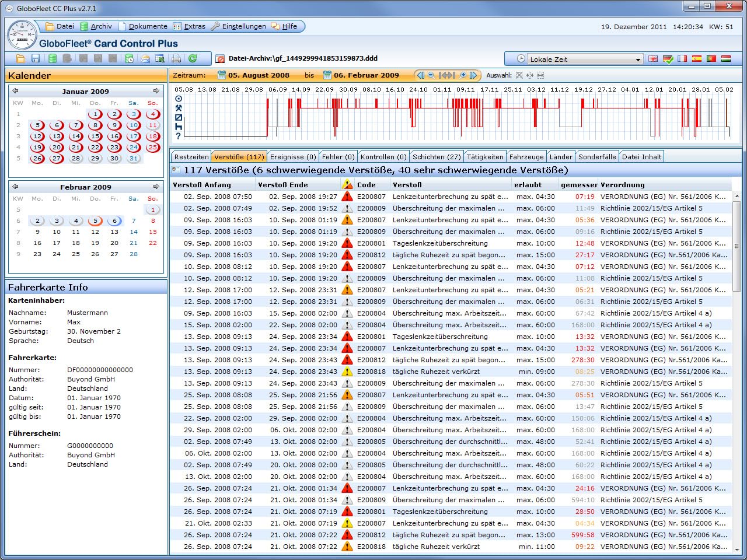Open the Einstellungen menu
The height and width of the screenshot is (560, 747).
click(238, 26)
